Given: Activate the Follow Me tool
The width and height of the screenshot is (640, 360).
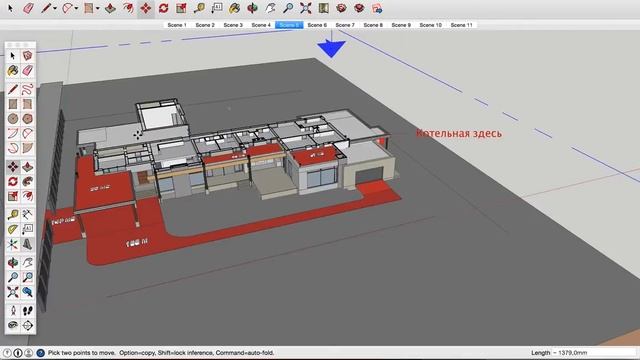Looking at the screenshot, I should 27,181.
